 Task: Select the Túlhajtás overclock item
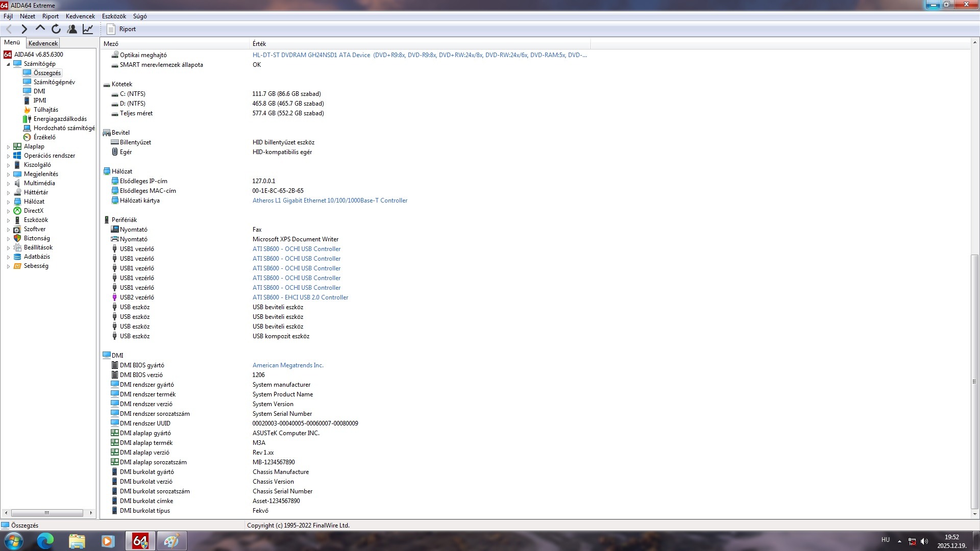coord(45,110)
